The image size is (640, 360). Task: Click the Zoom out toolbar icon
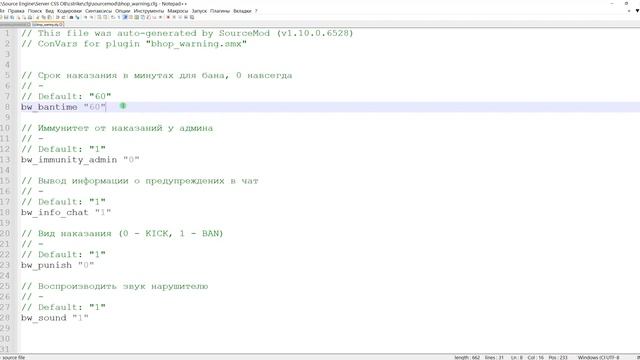coord(92,18)
